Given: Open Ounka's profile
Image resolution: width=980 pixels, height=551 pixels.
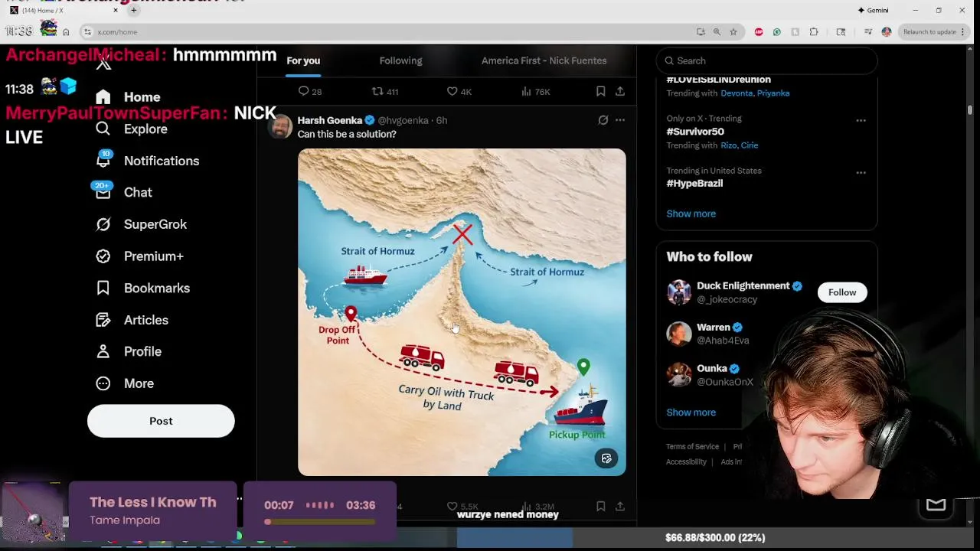Looking at the screenshot, I should click(x=712, y=368).
